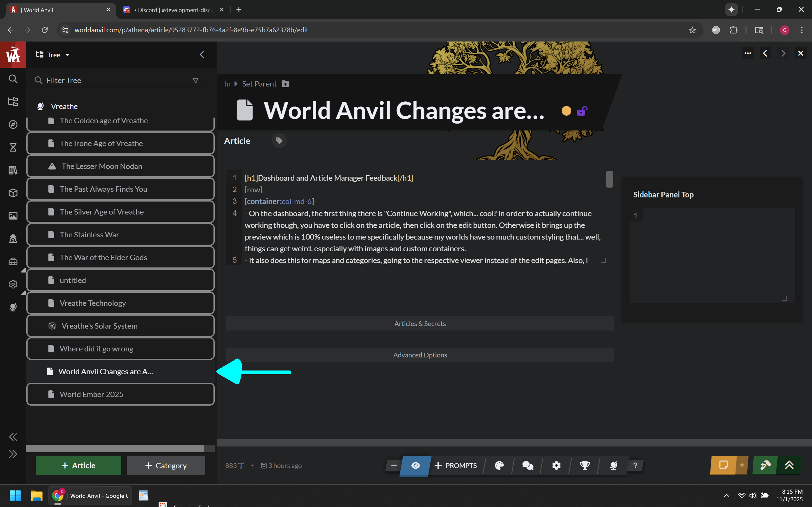Image resolution: width=812 pixels, height=507 pixels.
Task: Toggle the yellow draft status dot
Action: click(566, 111)
